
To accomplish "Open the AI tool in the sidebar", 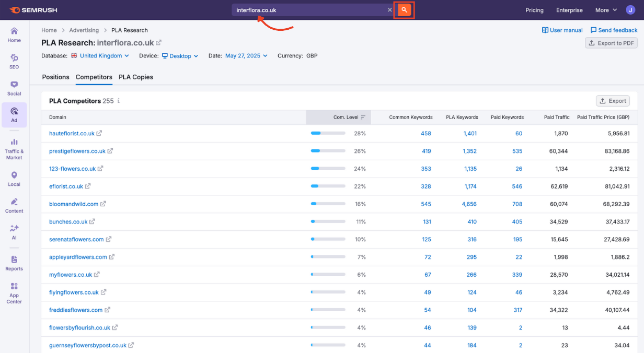I will coord(14,230).
